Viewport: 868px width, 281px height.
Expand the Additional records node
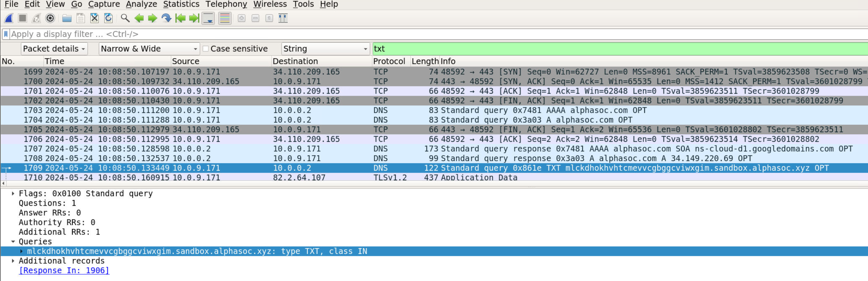[x=13, y=261]
